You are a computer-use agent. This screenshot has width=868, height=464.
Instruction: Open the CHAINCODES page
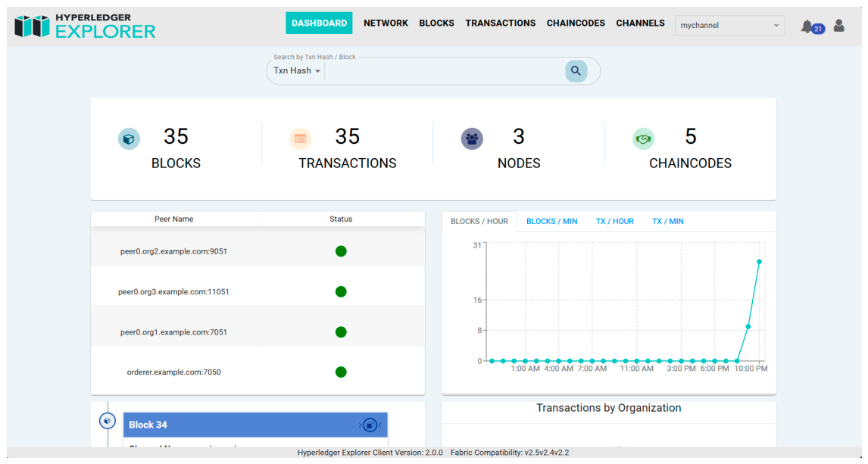point(576,23)
